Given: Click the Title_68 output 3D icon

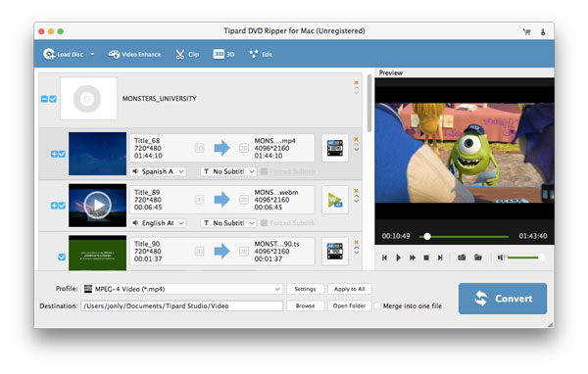Looking at the screenshot, I should click(244, 149).
